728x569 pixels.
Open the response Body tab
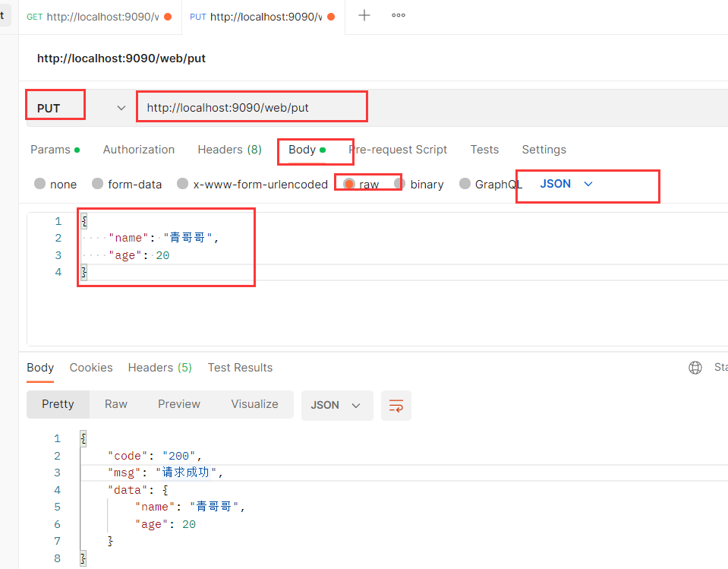[40, 368]
